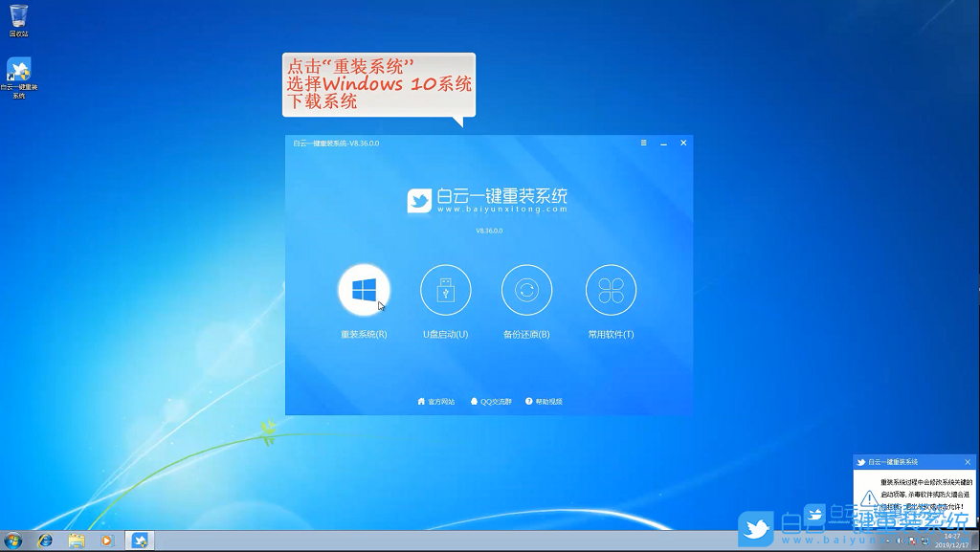Click the house icon beside 官方网站
Image resolution: width=980 pixels, height=552 pixels.
(x=421, y=401)
